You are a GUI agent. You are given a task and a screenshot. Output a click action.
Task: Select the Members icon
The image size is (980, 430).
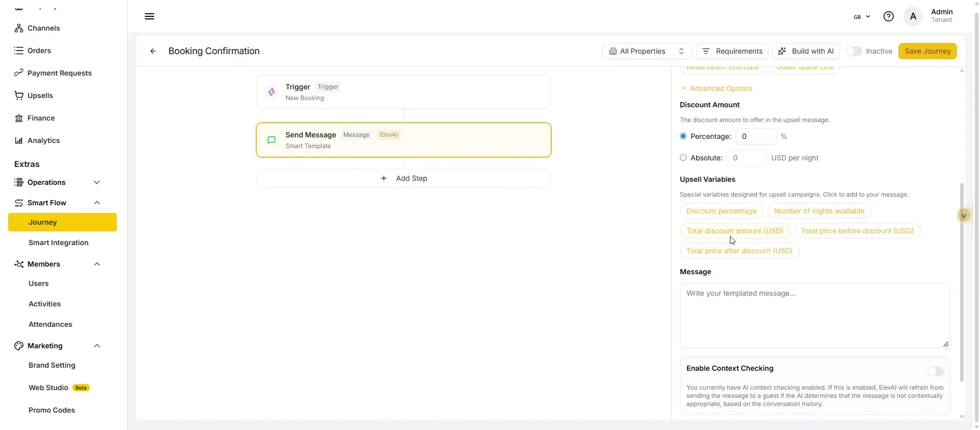tap(19, 264)
